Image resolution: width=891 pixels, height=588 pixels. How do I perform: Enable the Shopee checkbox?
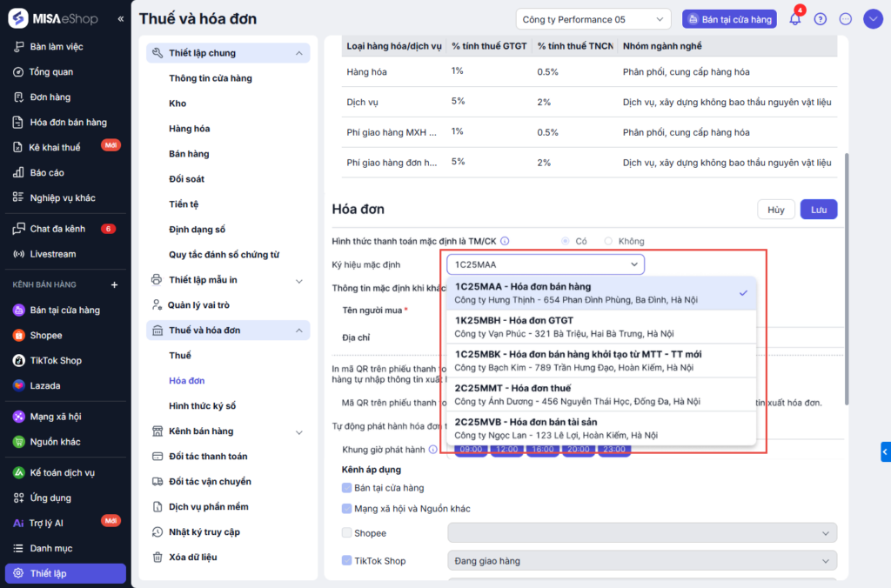tap(346, 533)
